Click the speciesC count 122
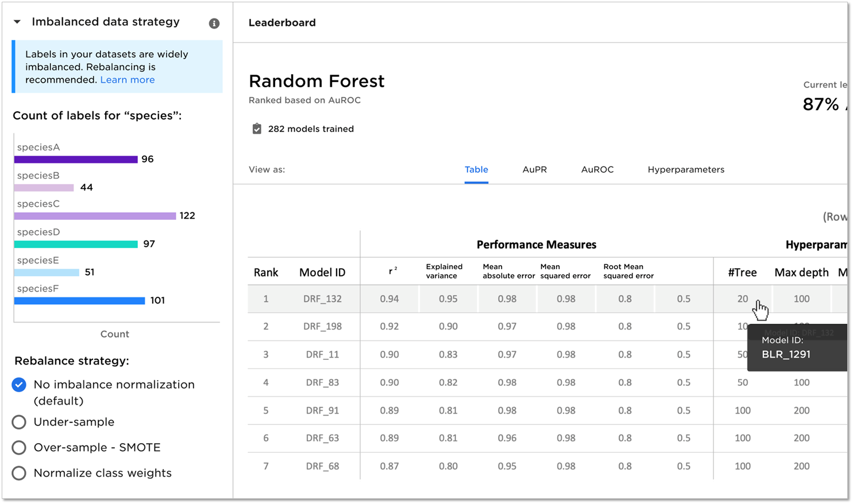This screenshot has width=853, height=504. point(187,216)
